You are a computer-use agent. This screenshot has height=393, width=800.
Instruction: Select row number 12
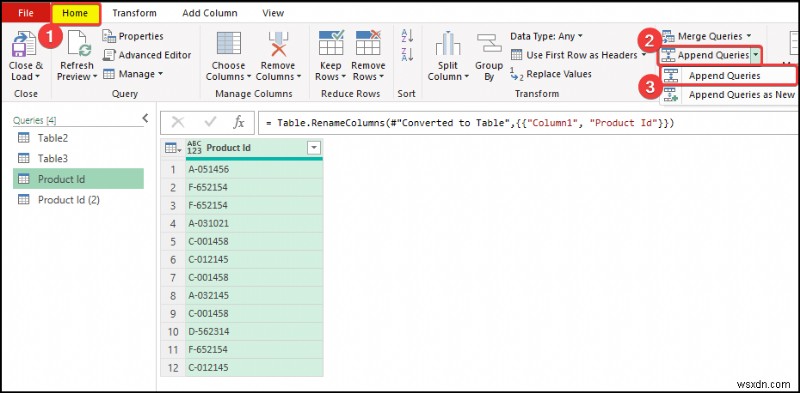coord(173,367)
